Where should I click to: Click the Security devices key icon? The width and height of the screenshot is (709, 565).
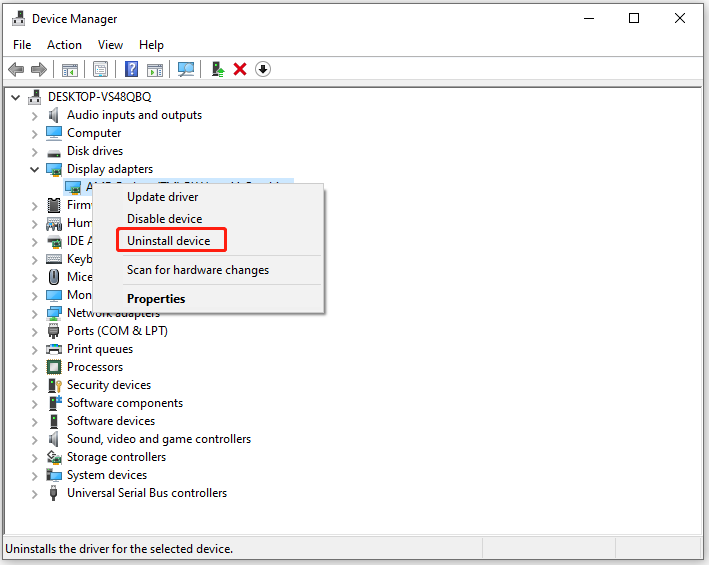coord(54,385)
